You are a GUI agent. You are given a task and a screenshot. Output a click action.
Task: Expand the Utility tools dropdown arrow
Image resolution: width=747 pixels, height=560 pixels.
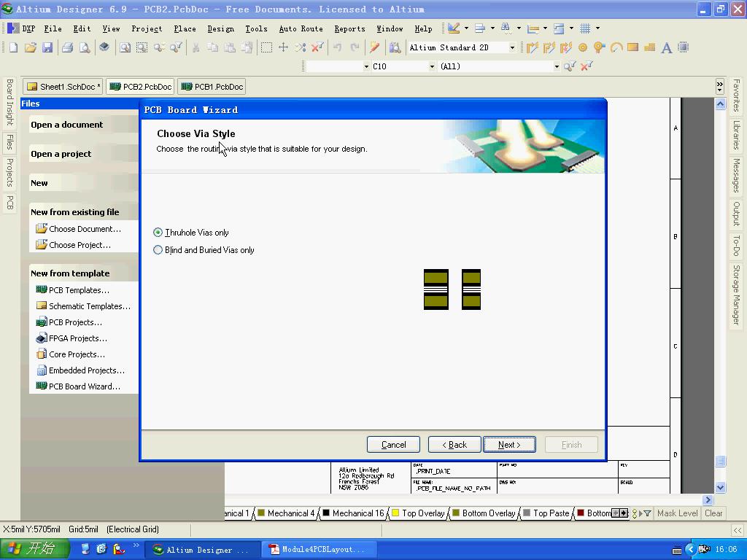click(x=466, y=28)
